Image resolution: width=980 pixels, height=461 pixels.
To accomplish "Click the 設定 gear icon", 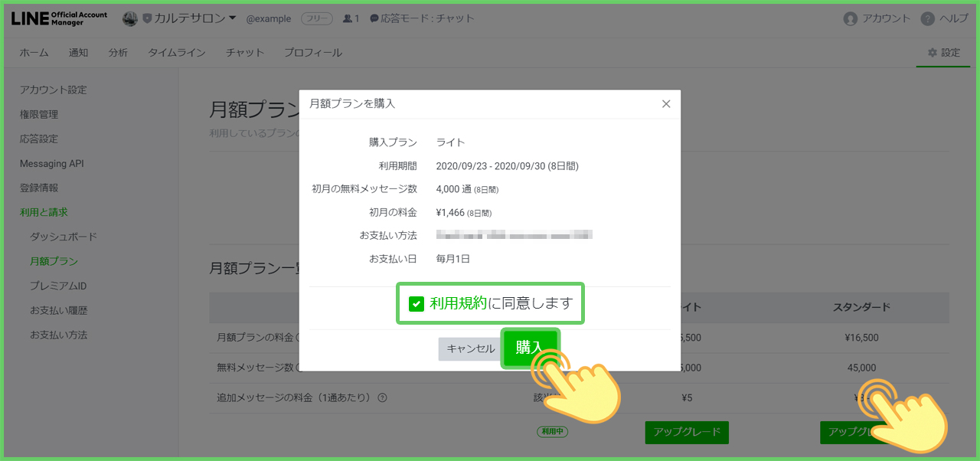I will tap(932, 53).
